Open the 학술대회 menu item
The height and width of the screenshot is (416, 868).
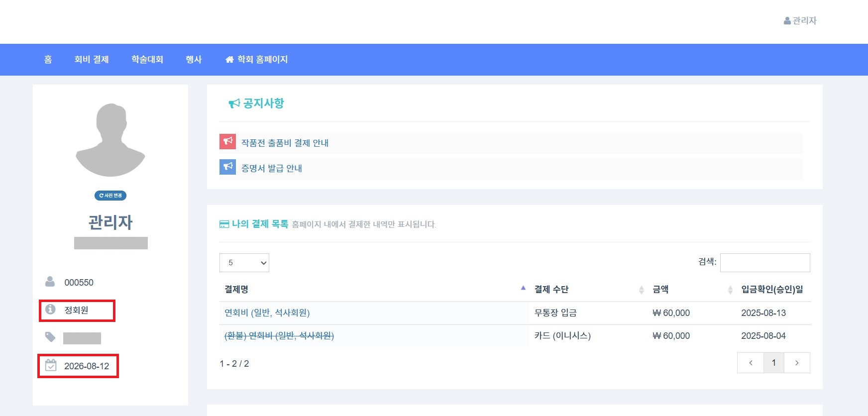(147, 60)
